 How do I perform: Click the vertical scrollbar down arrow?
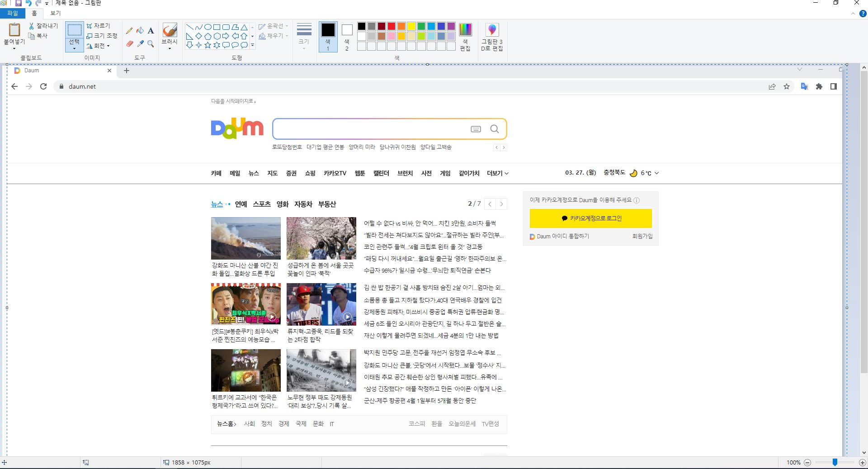click(864, 452)
